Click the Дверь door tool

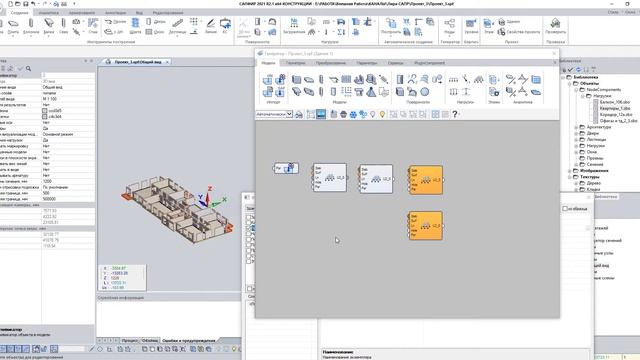tap(156, 22)
